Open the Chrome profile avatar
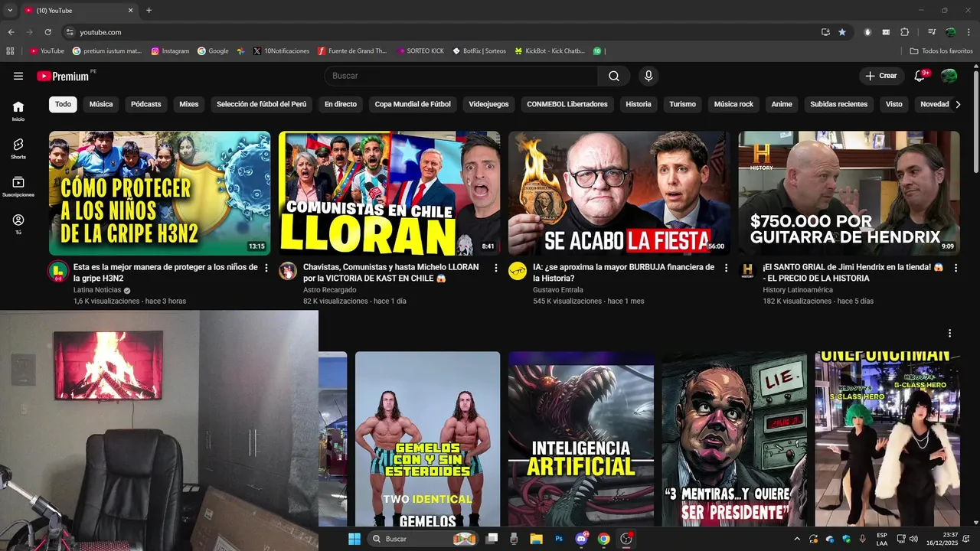 [950, 32]
